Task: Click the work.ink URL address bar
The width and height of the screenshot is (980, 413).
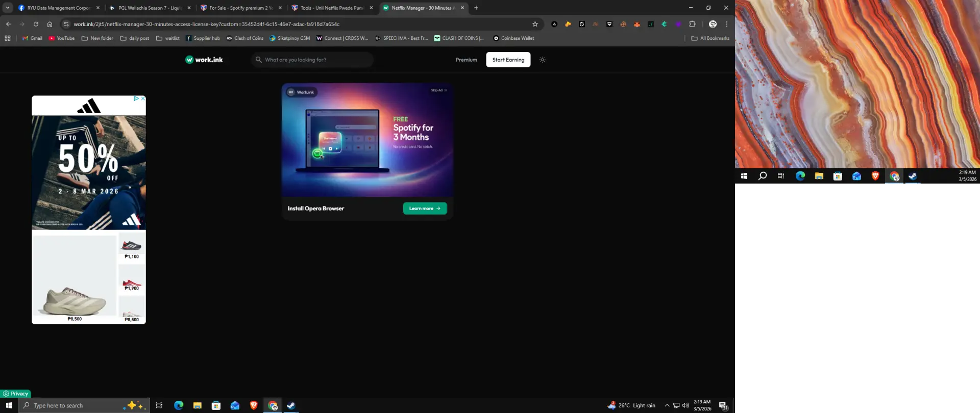Action: click(301, 24)
